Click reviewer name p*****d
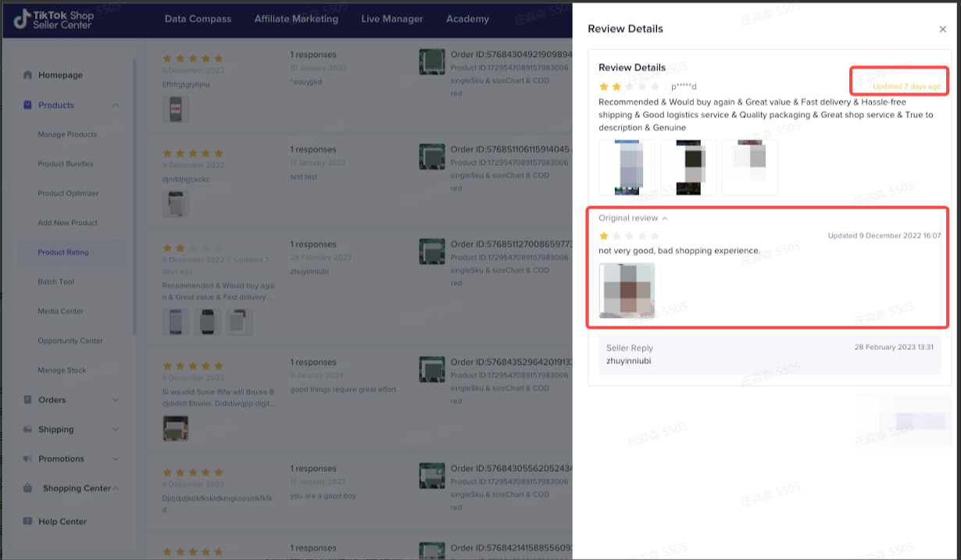 point(684,87)
